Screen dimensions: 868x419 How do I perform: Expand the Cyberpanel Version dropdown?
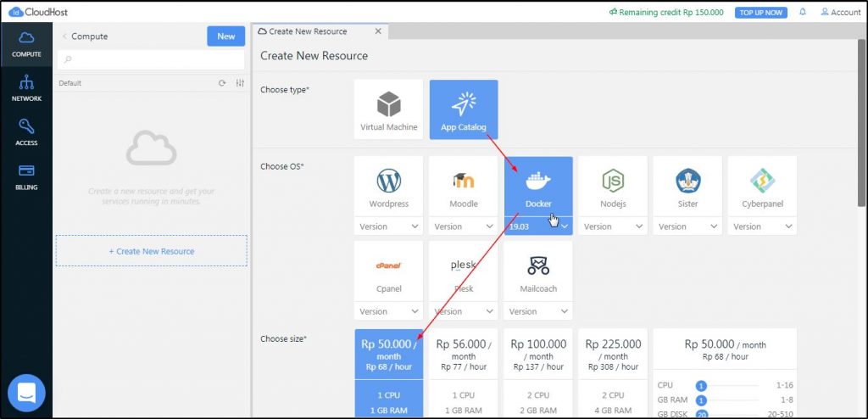pos(762,226)
